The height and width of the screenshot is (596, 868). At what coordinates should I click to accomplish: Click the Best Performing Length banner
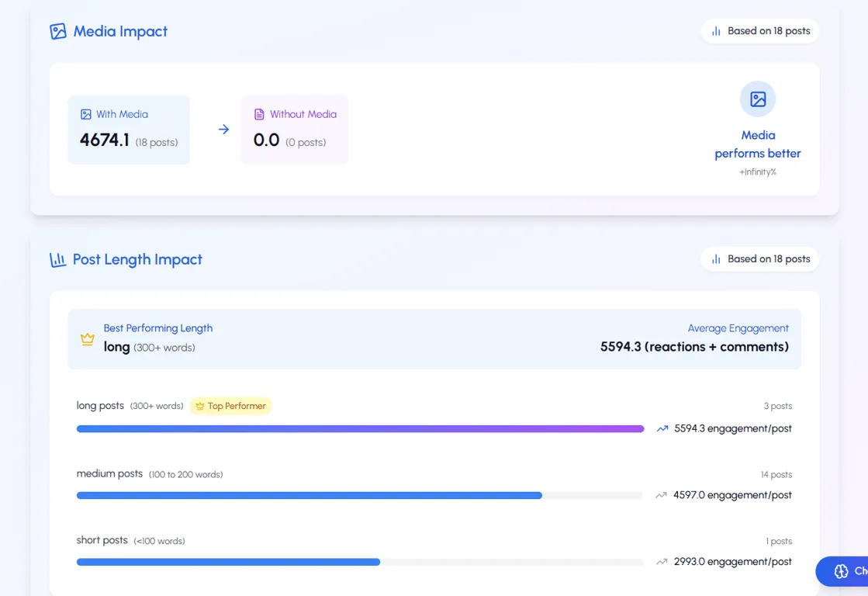[x=434, y=338]
